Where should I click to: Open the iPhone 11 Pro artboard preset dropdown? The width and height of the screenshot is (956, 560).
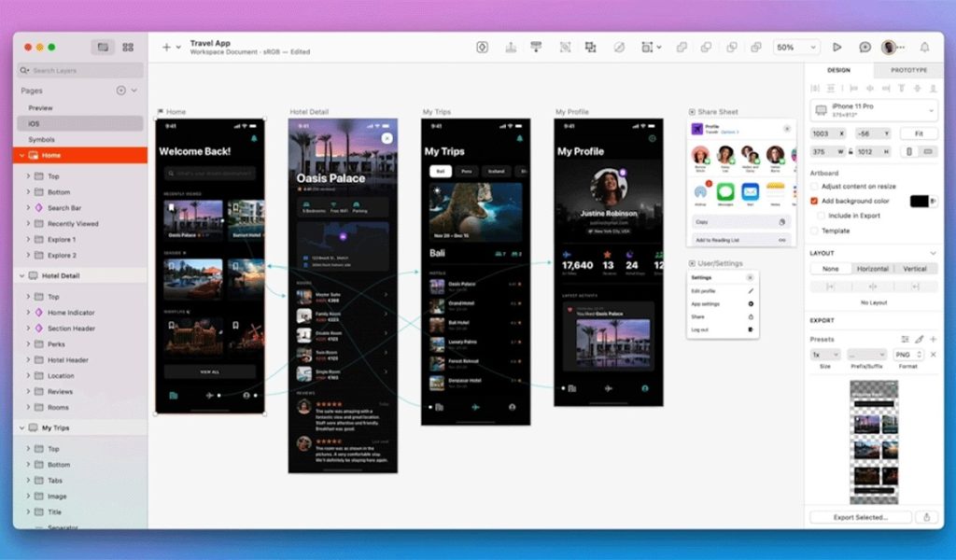[874, 110]
